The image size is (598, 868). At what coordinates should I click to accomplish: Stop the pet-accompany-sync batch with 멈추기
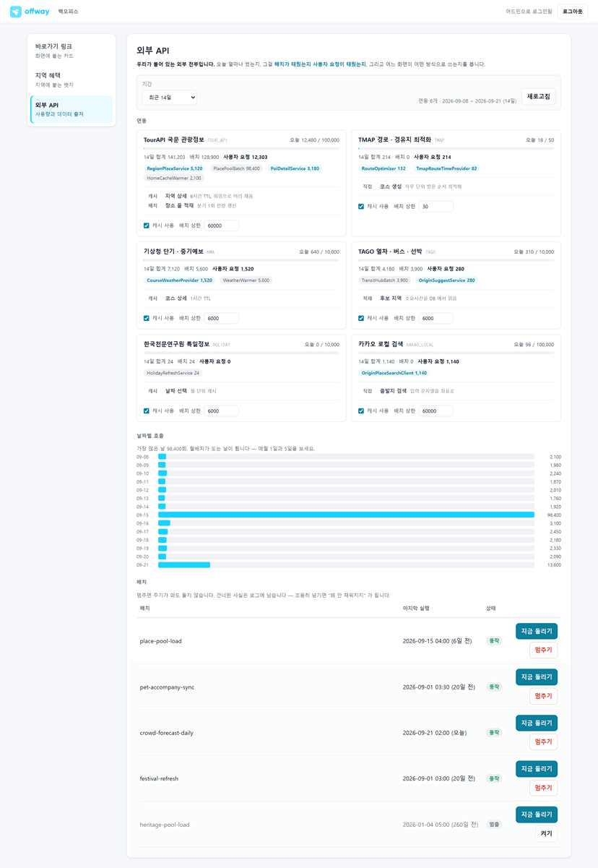click(543, 696)
